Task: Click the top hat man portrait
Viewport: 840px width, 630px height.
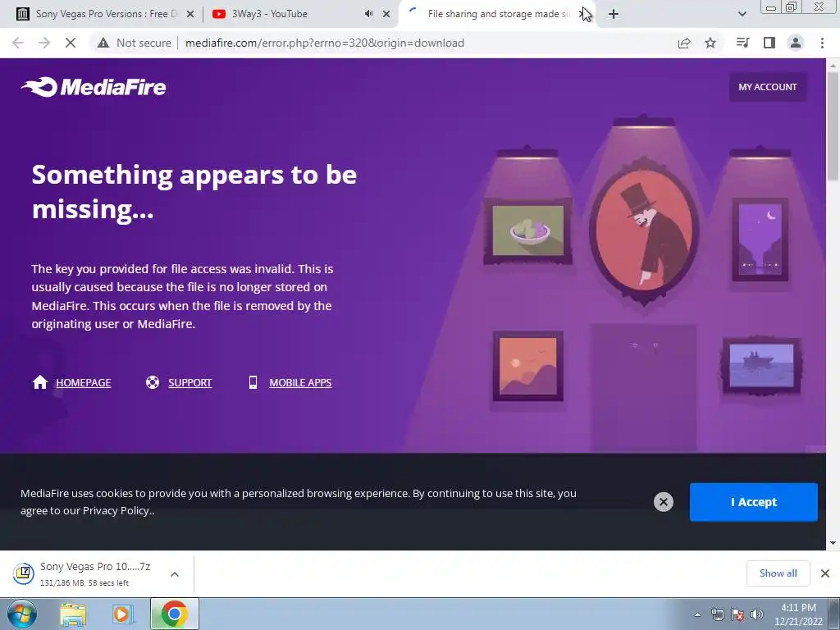Action: click(644, 231)
